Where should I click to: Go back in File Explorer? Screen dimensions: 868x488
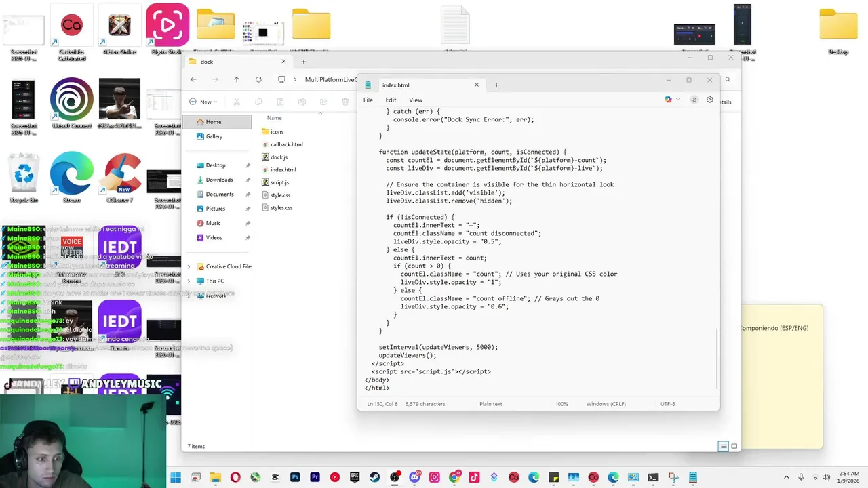[193, 79]
